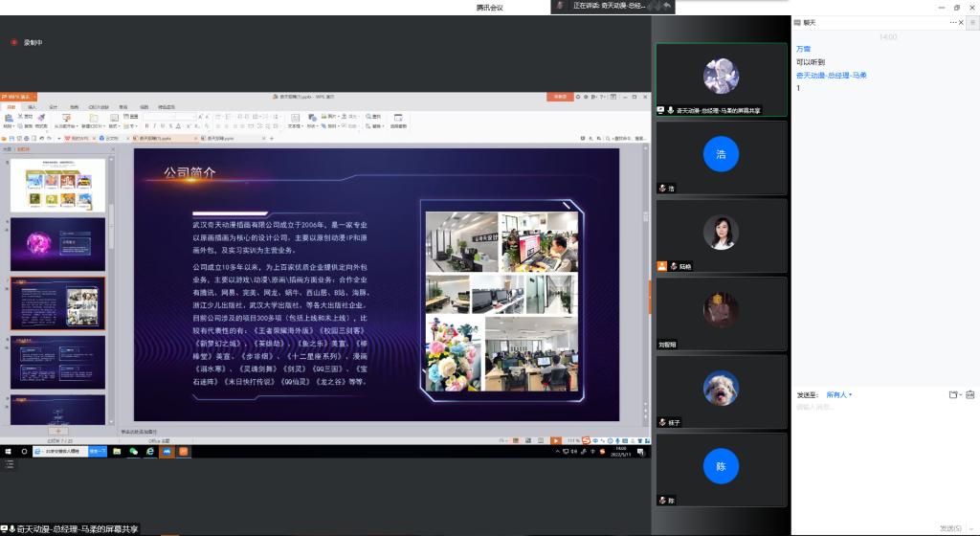Click the shapes icon in WPS ribbon
The height and width of the screenshot is (536, 980).
pyautogui.click(x=312, y=118)
